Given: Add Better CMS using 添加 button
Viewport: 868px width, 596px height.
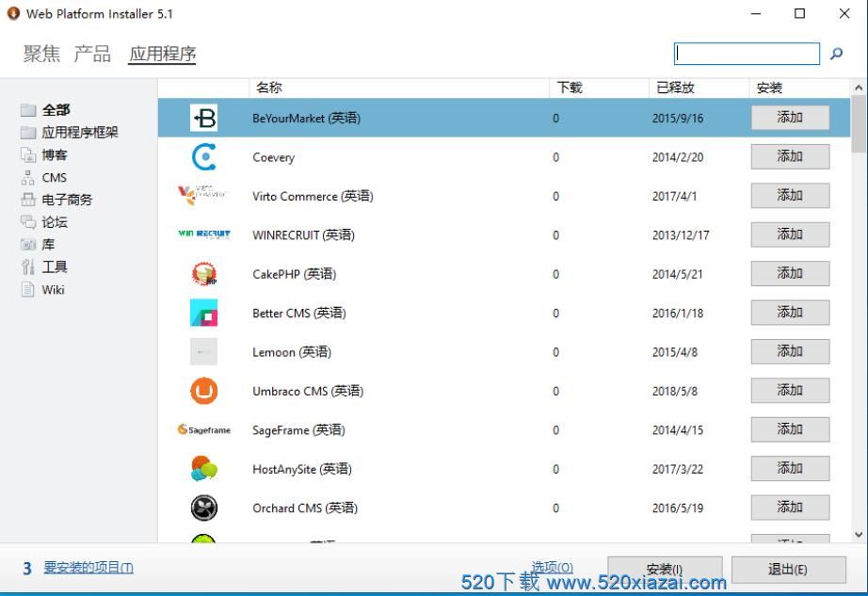Looking at the screenshot, I should click(790, 312).
